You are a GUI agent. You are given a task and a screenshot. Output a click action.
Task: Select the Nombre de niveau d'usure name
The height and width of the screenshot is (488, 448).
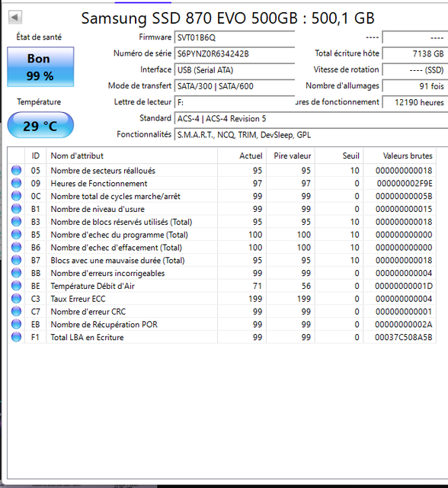point(98,209)
